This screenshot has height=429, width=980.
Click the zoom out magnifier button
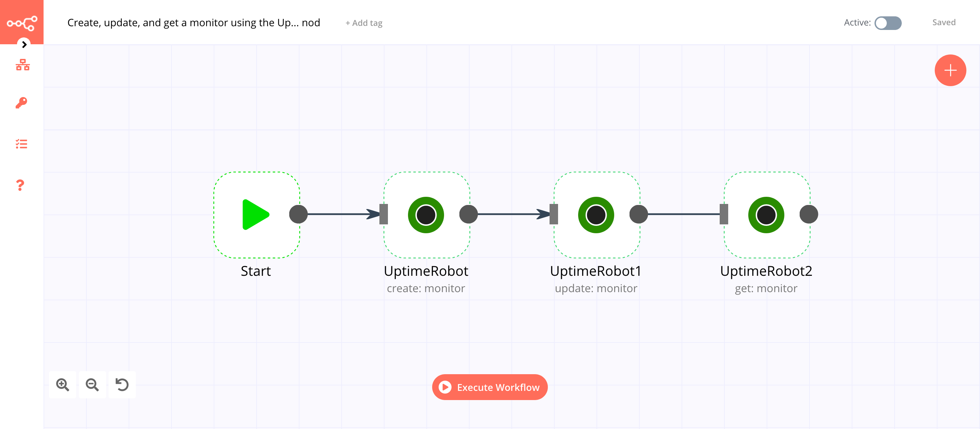[93, 384]
